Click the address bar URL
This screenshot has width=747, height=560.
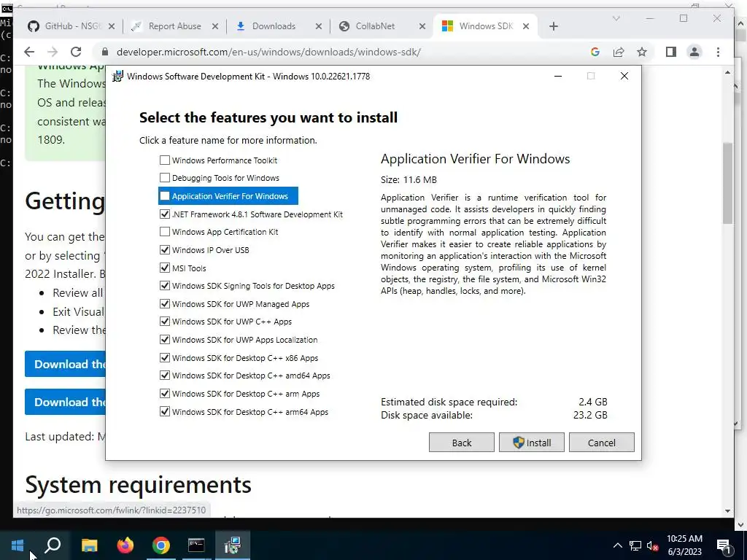pos(268,52)
